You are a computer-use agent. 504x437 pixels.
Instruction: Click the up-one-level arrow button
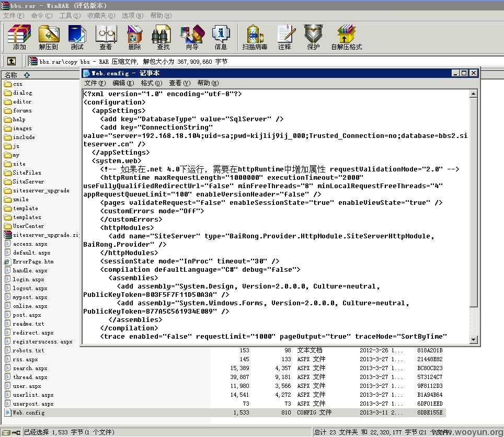tap(12, 61)
